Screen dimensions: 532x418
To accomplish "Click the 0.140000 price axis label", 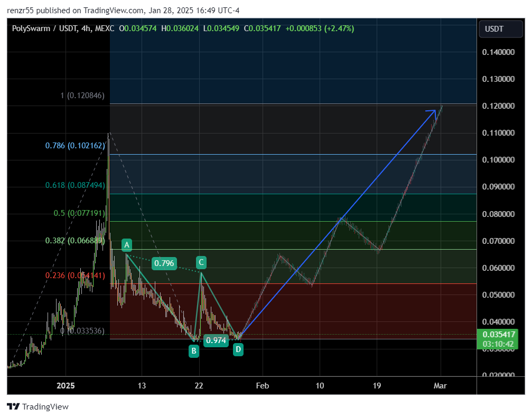I will pos(498,52).
